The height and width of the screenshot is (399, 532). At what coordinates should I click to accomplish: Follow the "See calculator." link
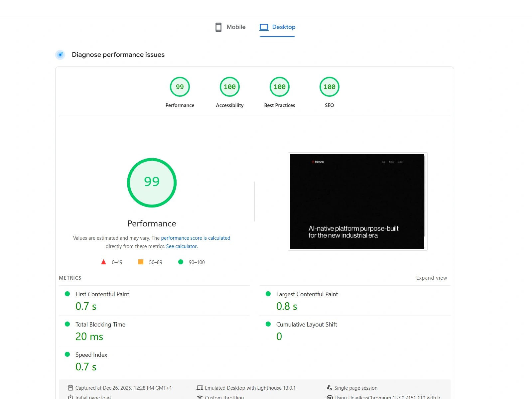click(x=182, y=246)
